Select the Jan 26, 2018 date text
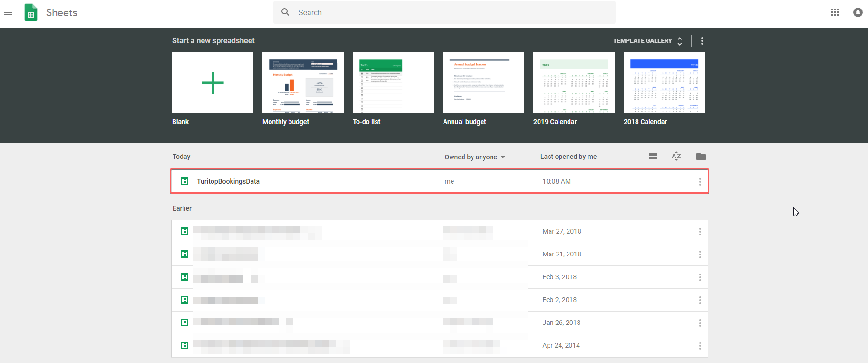 (561, 323)
